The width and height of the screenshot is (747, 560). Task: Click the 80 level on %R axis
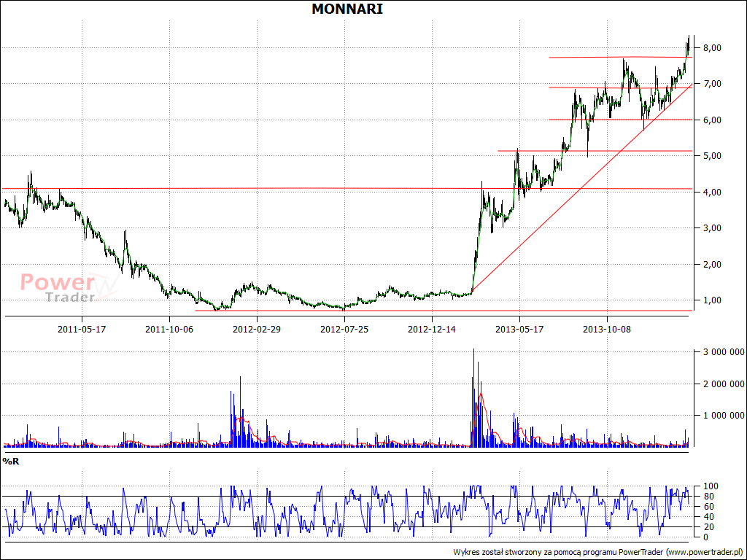[x=708, y=496]
